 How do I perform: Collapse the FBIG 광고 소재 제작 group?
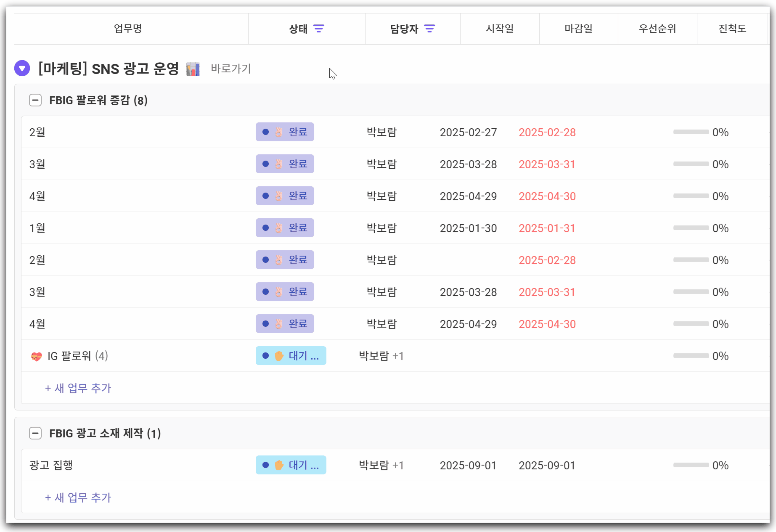coord(35,434)
